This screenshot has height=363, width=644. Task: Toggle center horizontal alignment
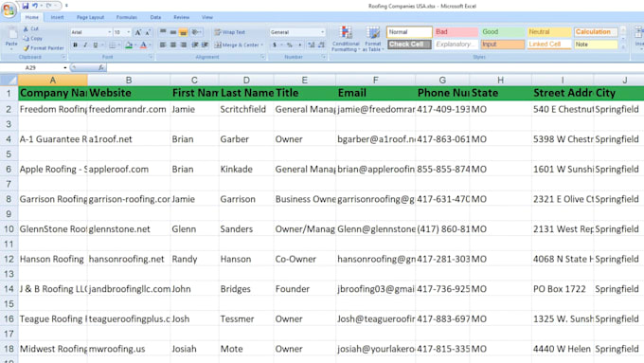tap(173, 45)
